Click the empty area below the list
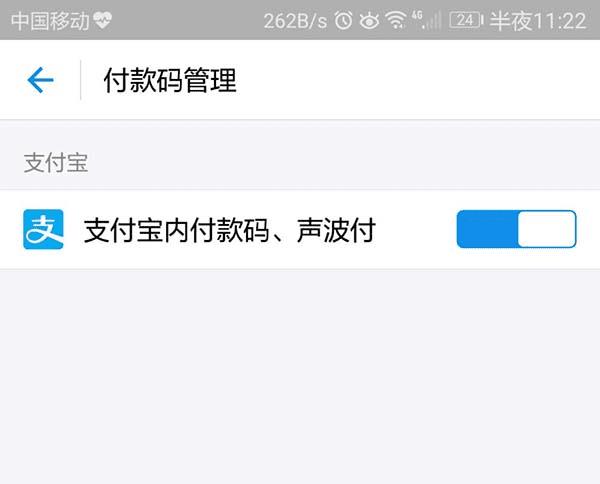The width and height of the screenshot is (600, 484). coord(300,377)
